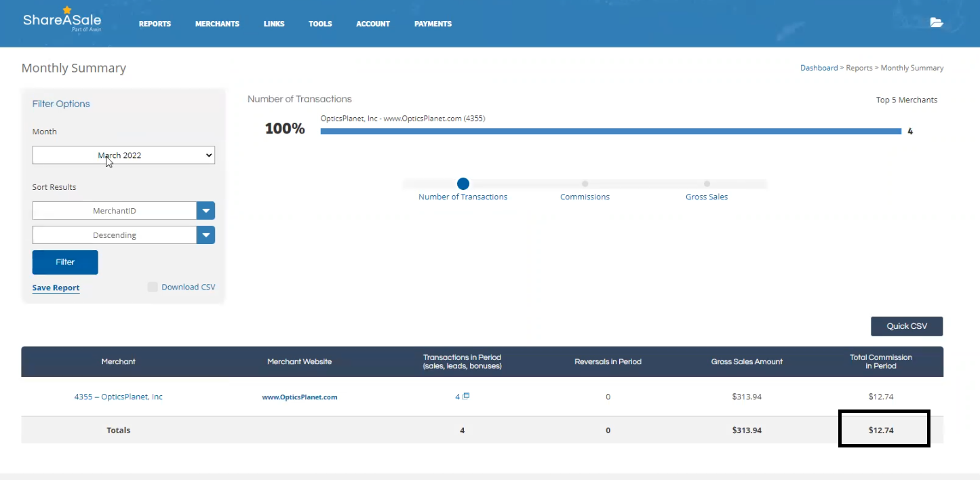Screen dimensions: 980x480
Task: Click the $12.74 value in Totals row
Action: click(x=881, y=430)
